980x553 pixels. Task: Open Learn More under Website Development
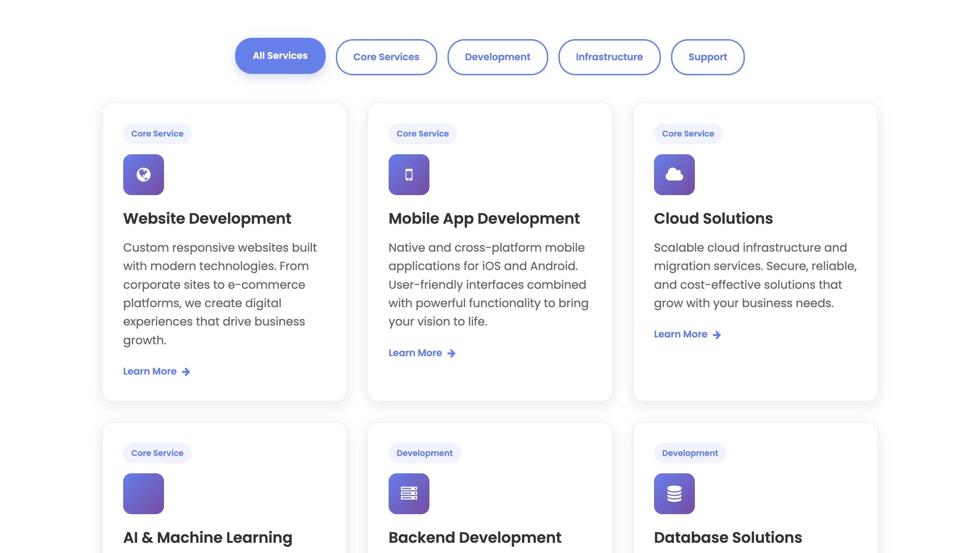coord(149,371)
